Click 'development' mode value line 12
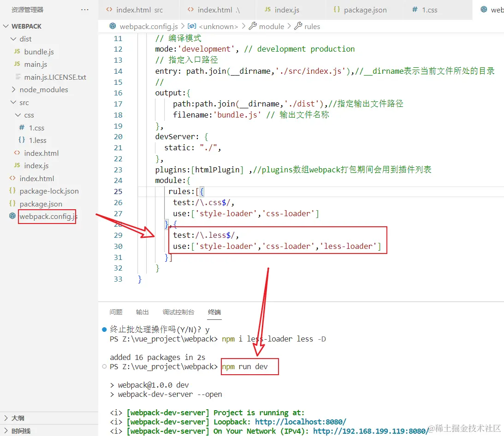This screenshot has width=504, height=436. click(206, 49)
